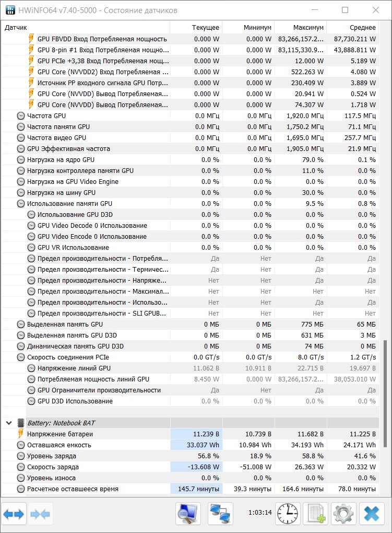This screenshot has width=392, height=533.
Task: Select Уровень износа row
Action: (x=190, y=478)
